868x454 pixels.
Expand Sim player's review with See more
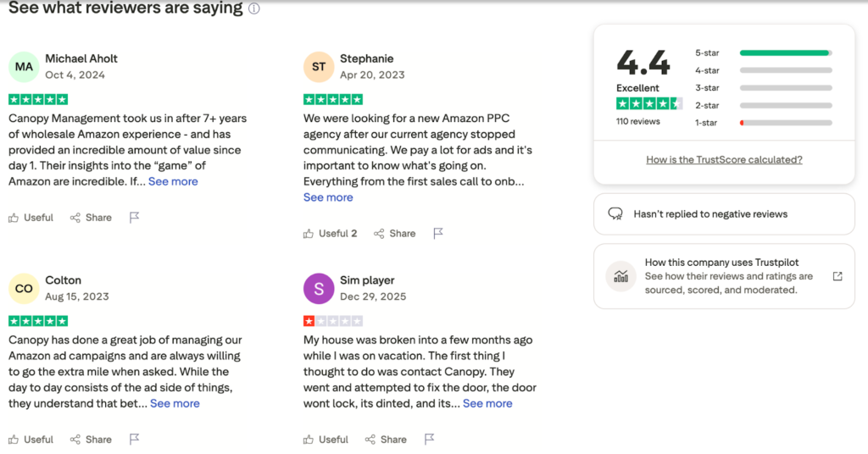487,403
